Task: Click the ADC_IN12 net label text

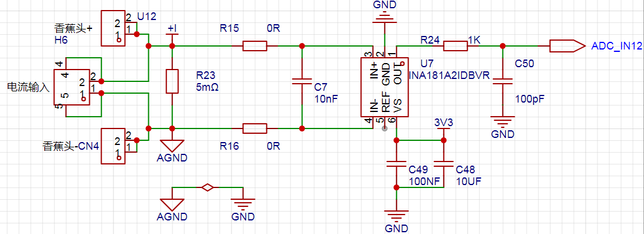Action: 616,46
